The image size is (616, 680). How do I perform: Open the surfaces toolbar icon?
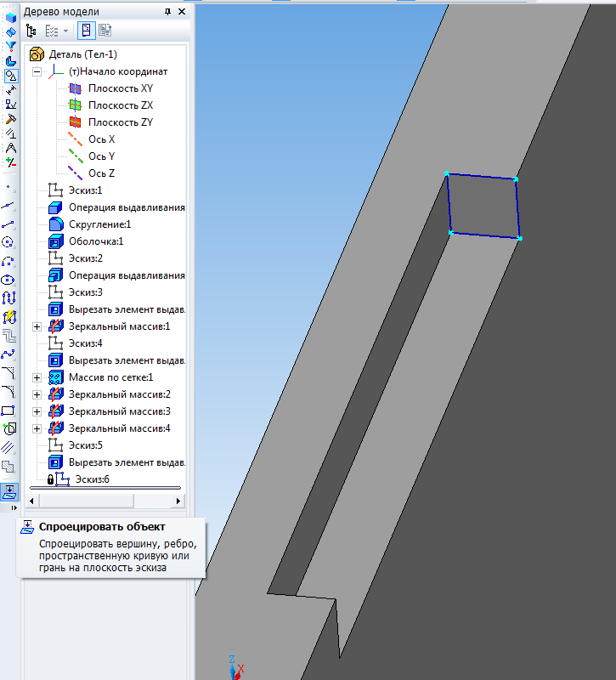[10, 32]
